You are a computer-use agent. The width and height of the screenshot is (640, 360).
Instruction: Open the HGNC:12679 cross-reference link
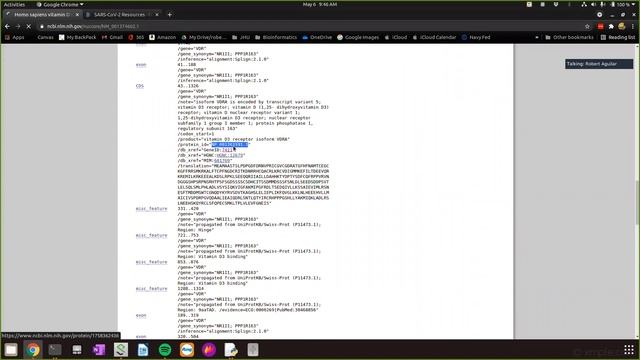pos(230,155)
